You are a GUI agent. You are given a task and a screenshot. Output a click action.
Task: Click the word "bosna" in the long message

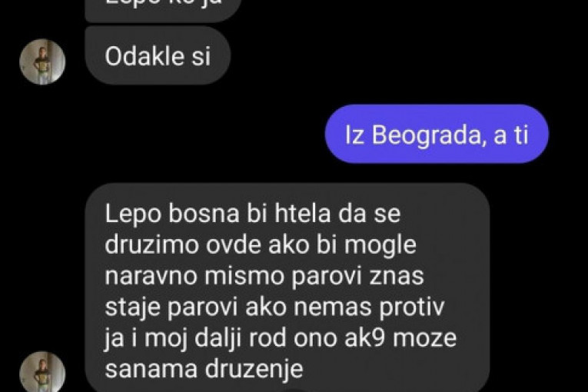click(204, 214)
